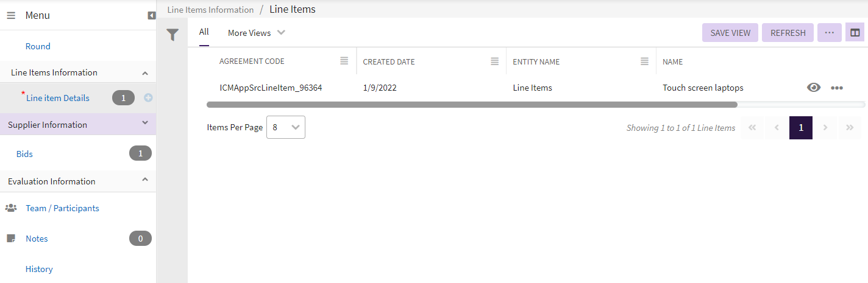Click the hamburger Menu icon
This screenshot has width=868, height=283.
(x=11, y=15)
